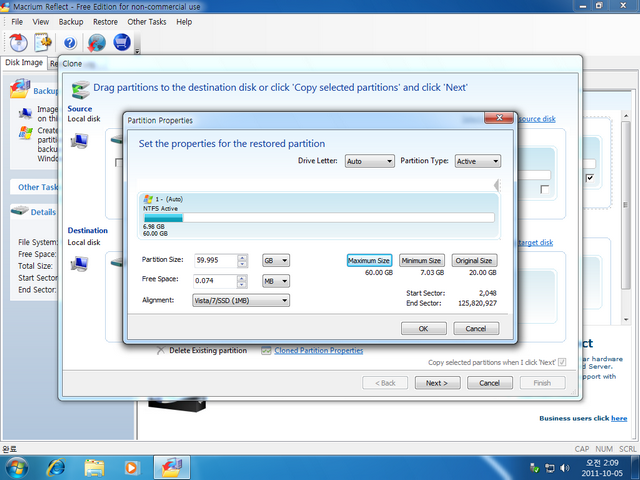Image resolution: width=640 pixels, height=480 pixels.
Task: Click the partition size bar in Partition Properties
Action: click(x=319, y=218)
